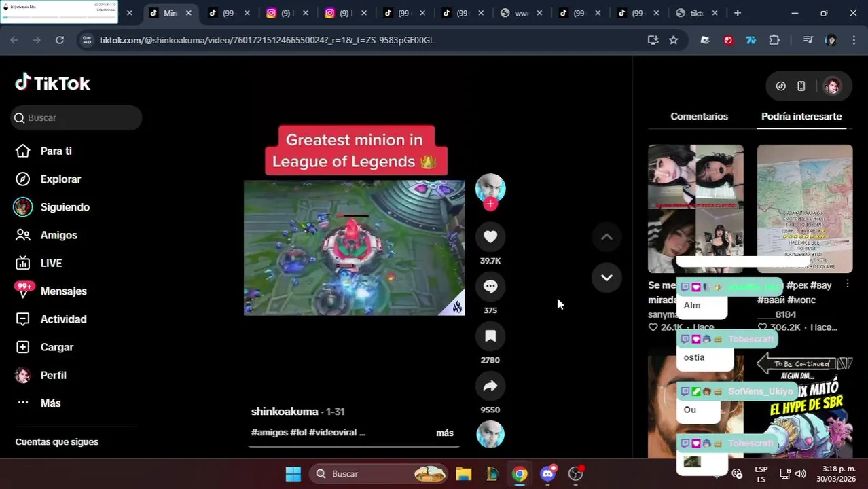Go to next video with down chevron
Screen dimensions: 868x489
(x=607, y=277)
